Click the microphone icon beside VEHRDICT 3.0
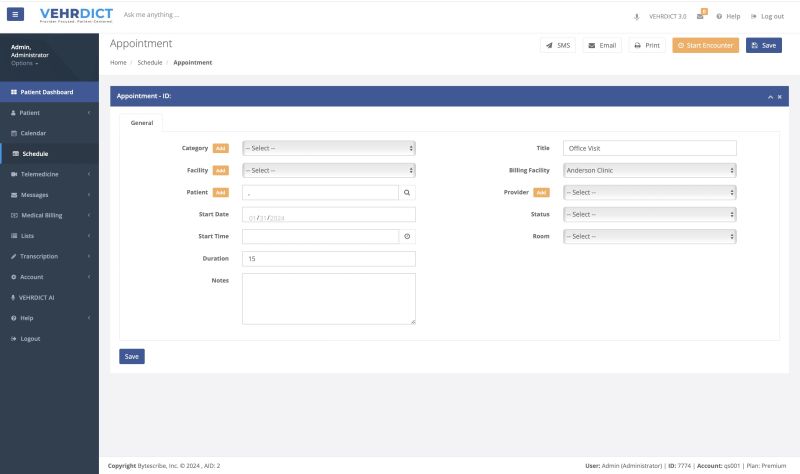 pyautogui.click(x=638, y=16)
